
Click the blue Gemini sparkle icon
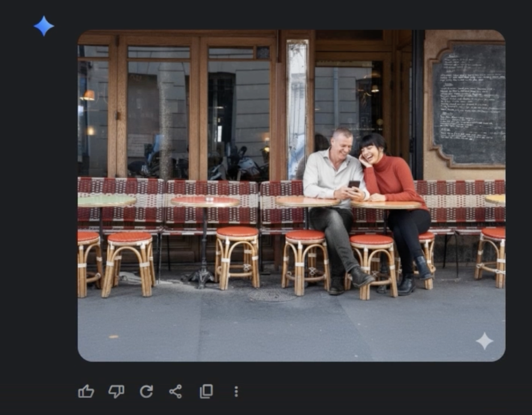[44, 26]
